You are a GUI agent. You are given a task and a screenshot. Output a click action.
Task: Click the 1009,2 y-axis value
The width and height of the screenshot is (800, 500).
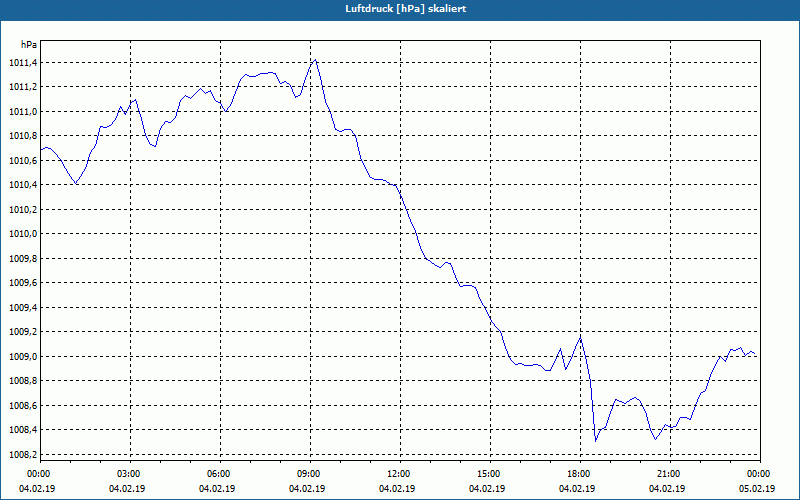click(23, 332)
